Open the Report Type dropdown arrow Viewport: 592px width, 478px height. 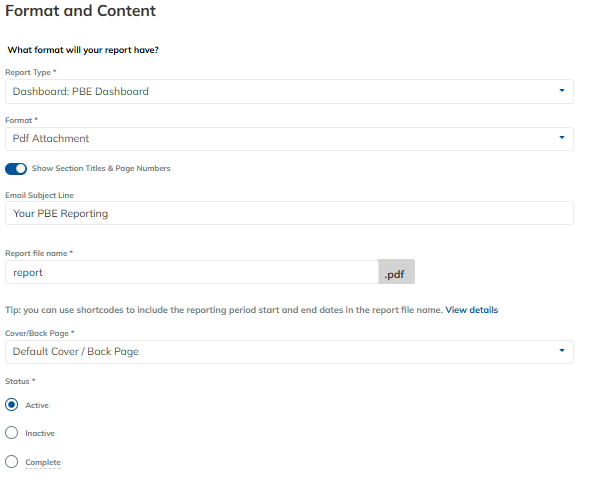[562, 91]
